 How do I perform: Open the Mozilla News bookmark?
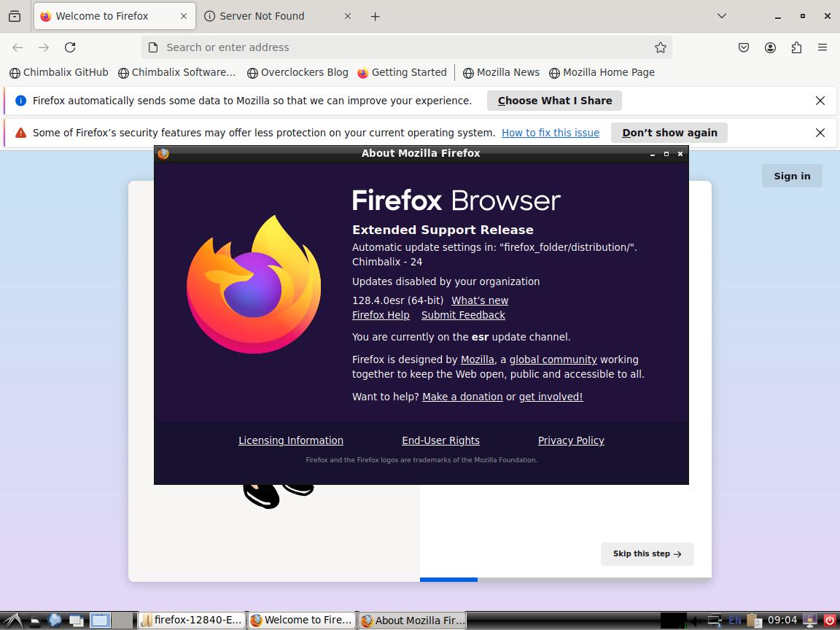click(502, 72)
